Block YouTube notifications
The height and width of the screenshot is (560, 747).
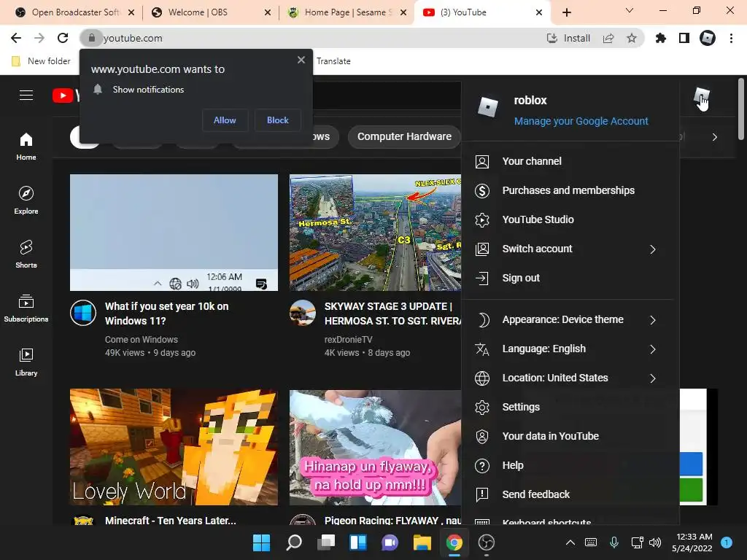[278, 120]
